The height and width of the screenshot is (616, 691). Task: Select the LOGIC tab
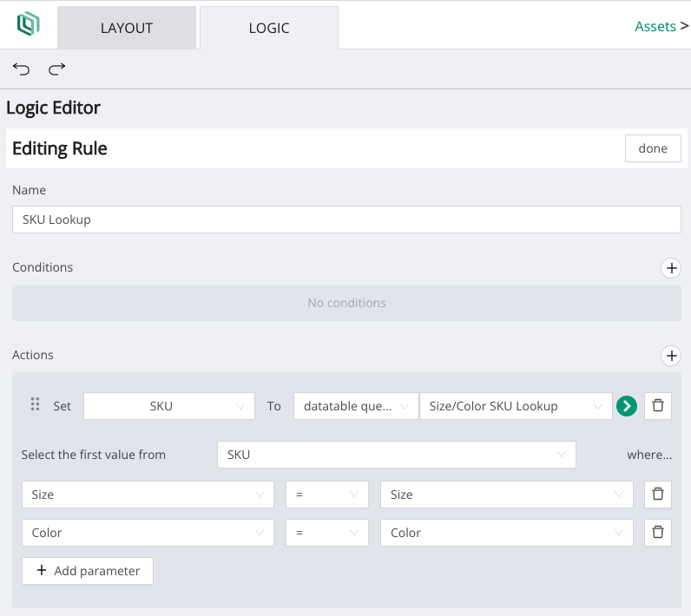coord(269,28)
